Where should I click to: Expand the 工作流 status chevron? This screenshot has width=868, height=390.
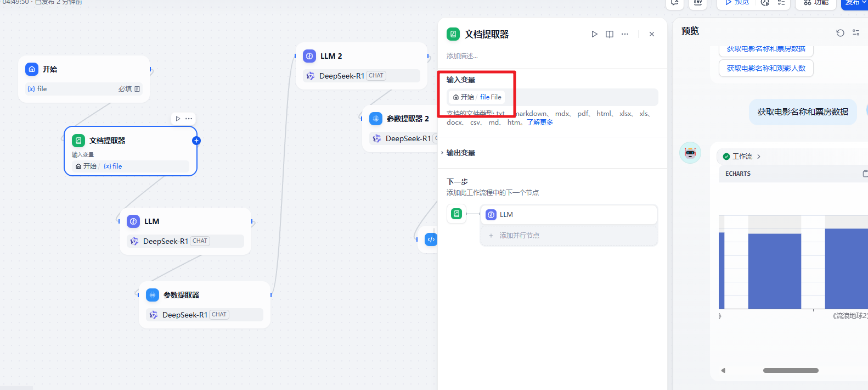(x=759, y=157)
